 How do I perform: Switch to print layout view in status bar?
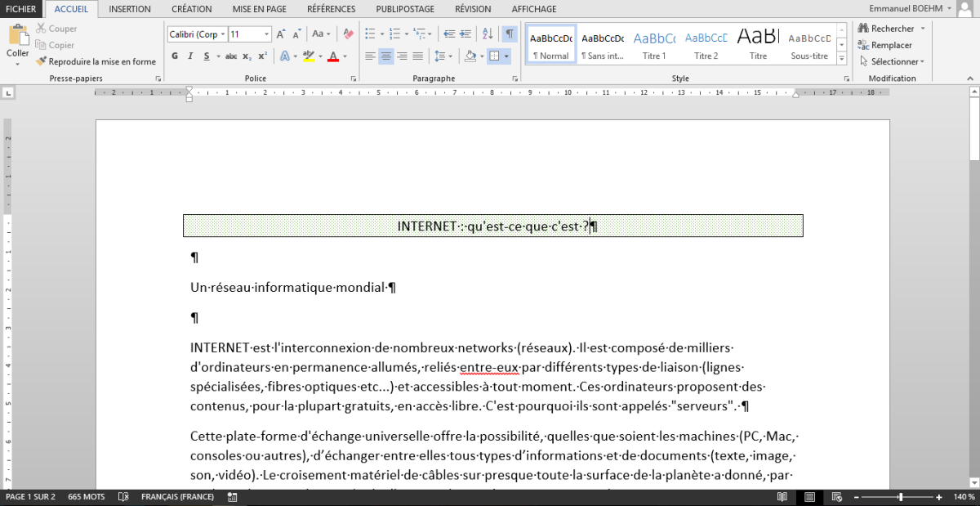coord(809,497)
